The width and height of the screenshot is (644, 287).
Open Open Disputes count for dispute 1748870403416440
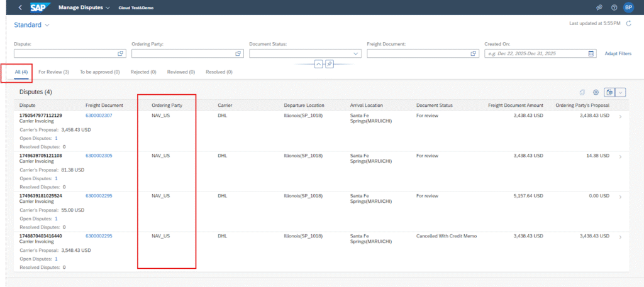tap(56, 259)
